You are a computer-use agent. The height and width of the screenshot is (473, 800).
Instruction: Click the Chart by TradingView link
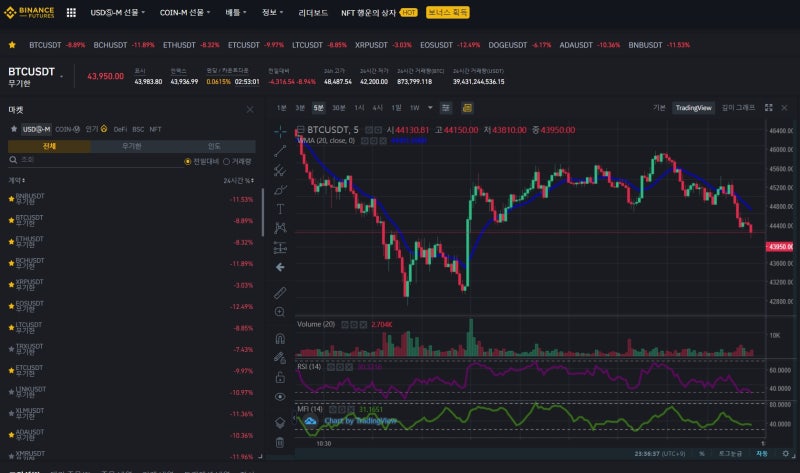(x=361, y=421)
